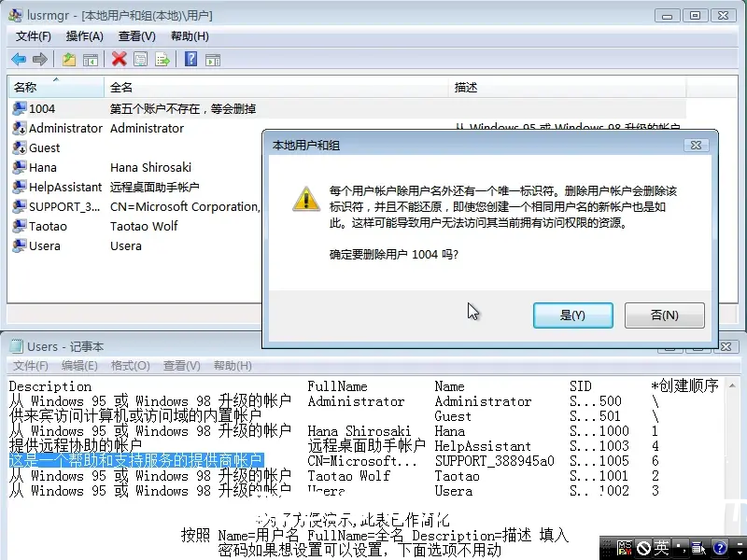This screenshot has height=560, width=747.
Task: Close the 本地用户和组 warning dialog
Action: click(696, 146)
